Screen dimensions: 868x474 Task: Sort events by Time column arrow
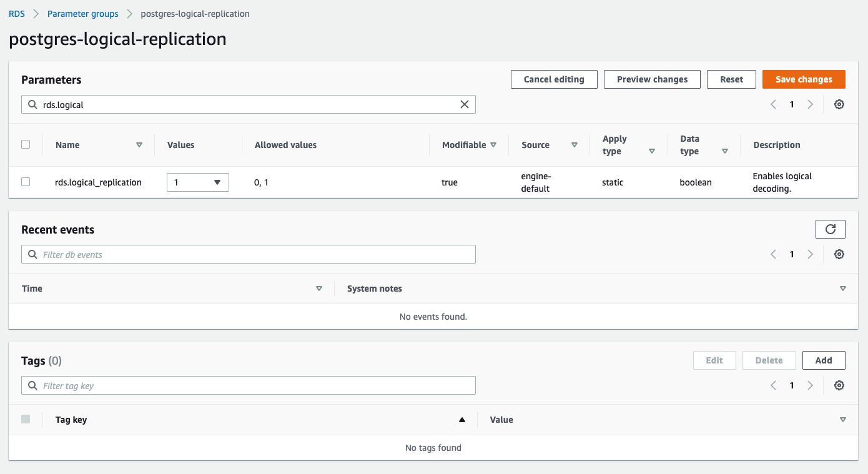point(319,289)
